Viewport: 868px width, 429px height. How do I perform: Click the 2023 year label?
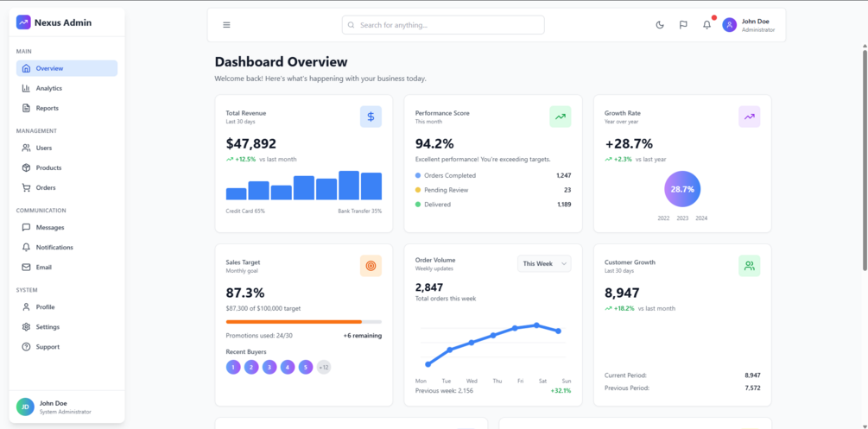(x=682, y=218)
